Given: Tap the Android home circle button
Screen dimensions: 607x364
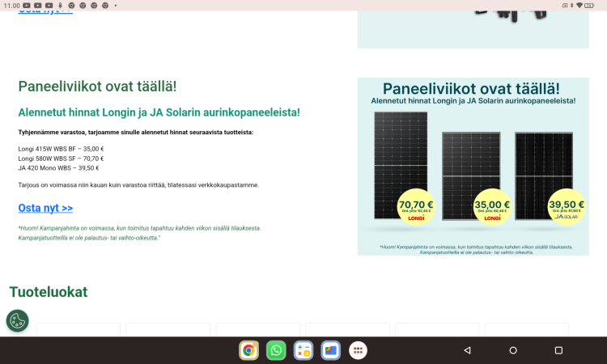Looking at the screenshot, I should click(x=513, y=350).
